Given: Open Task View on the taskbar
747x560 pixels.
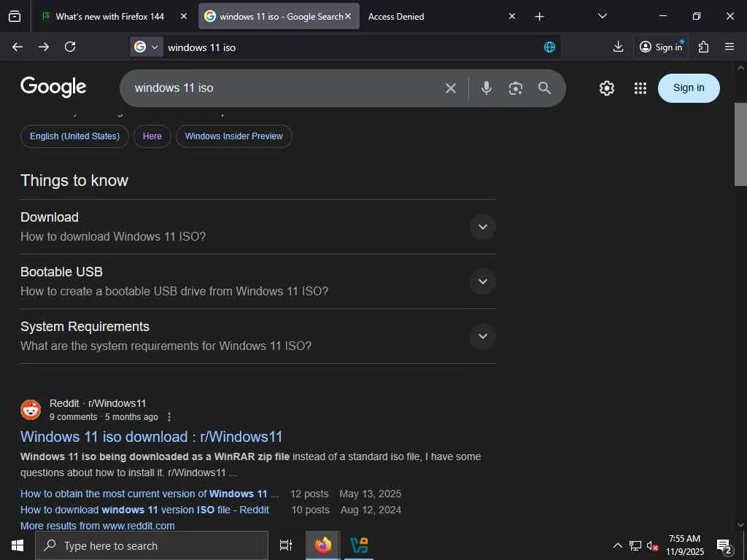Looking at the screenshot, I should point(286,545).
